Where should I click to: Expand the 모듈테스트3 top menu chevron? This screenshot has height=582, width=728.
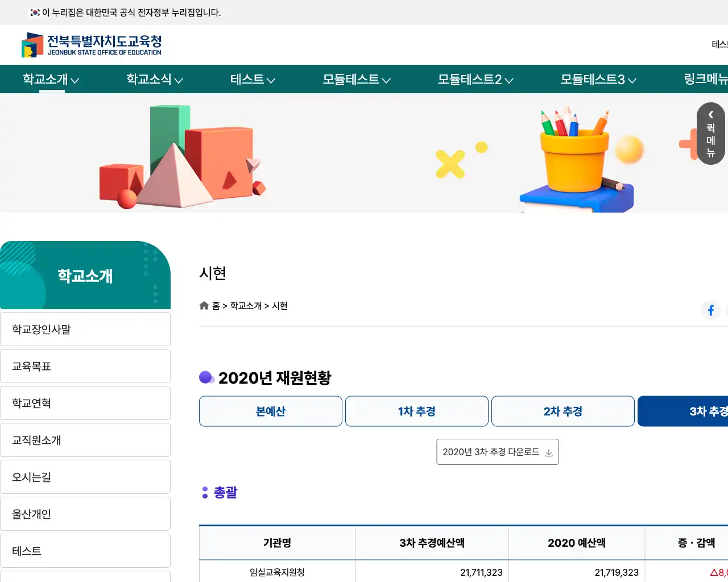pyautogui.click(x=632, y=81)
